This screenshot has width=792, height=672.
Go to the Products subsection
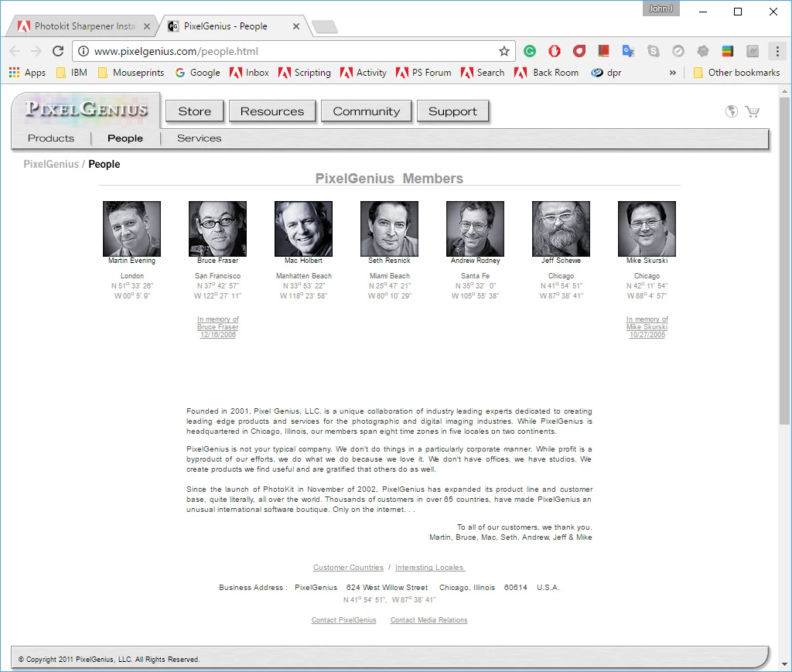click(x=51, y=138)
